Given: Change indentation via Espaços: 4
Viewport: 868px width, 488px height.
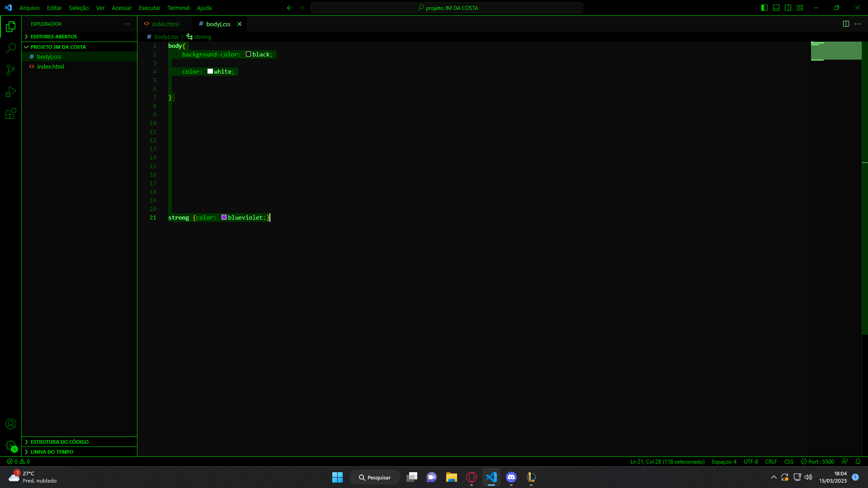Looking at the screenshot, I should click(724, 461).
